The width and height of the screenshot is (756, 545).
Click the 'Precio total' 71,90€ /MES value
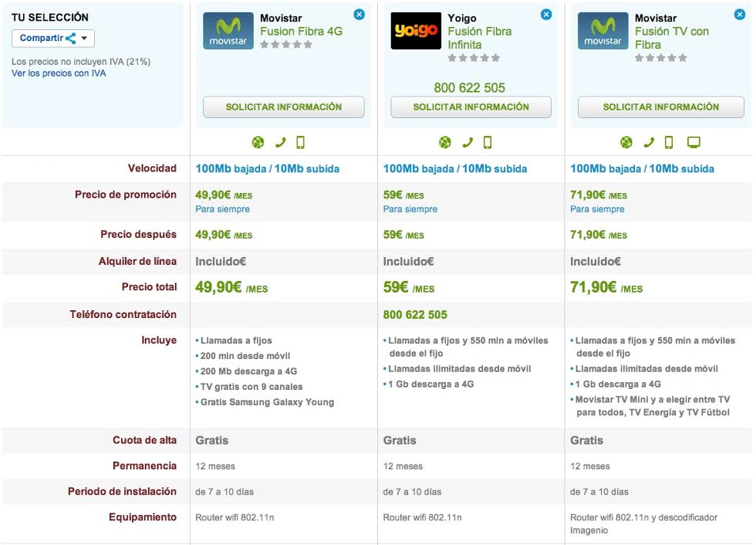click(606, 287)
